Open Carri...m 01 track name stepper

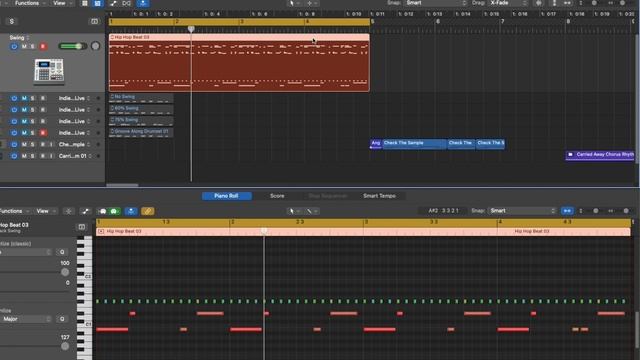(x=90, y=156)
